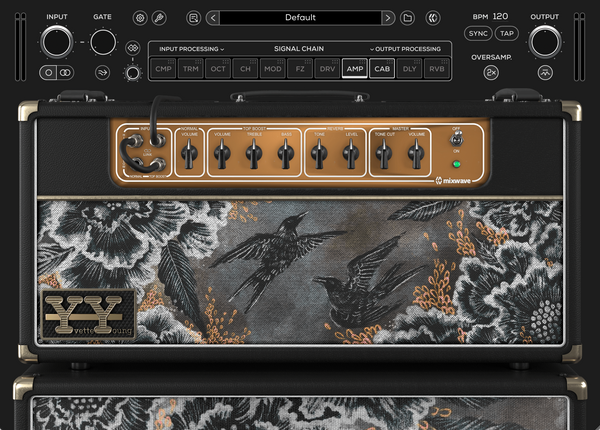The height and width of the screenshot is (430, 600).
Task: Click the Top Boost Volume knob
Action: tap(222, 154)
